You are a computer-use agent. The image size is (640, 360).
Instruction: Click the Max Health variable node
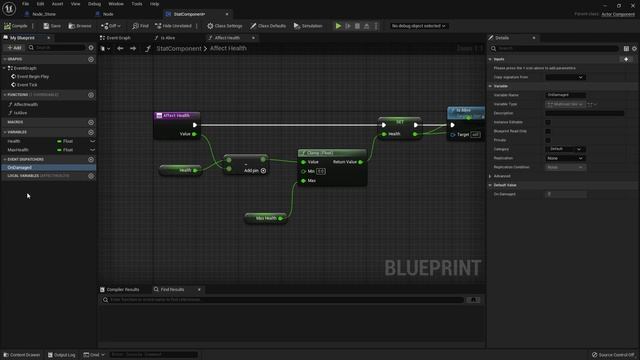point(265,218)
